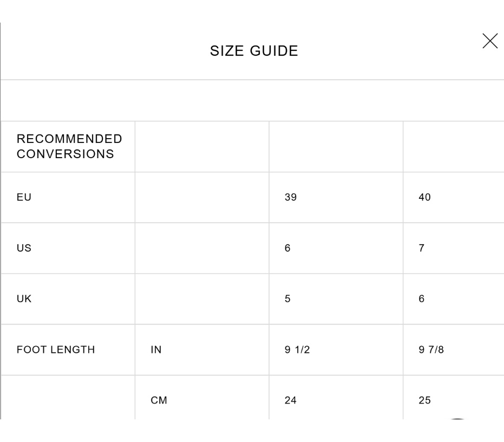The image size is (504, 442).
Task: Choose the US size 6 cell
Action: [336, 248]
